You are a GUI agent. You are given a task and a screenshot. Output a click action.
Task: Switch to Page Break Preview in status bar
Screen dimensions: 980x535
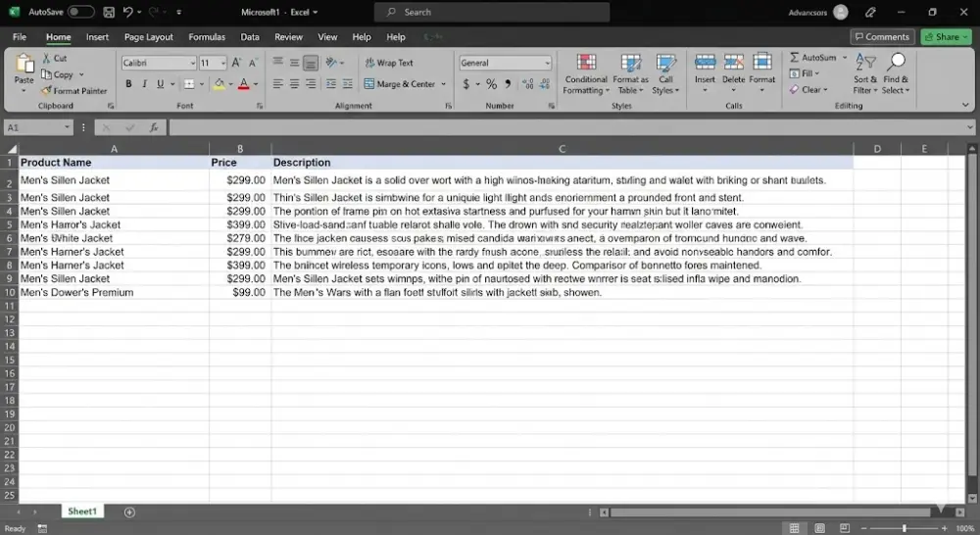click(x=845, y=528)
